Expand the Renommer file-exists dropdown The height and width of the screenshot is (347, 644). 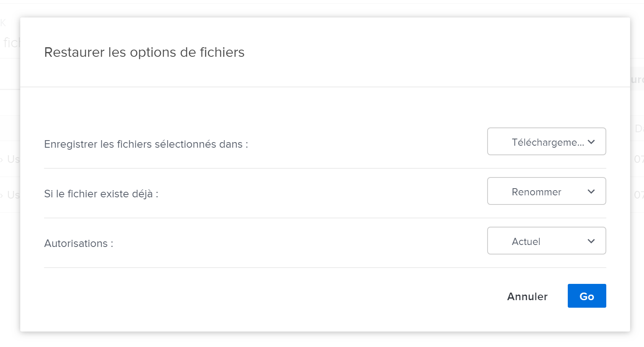coord(546,191)
